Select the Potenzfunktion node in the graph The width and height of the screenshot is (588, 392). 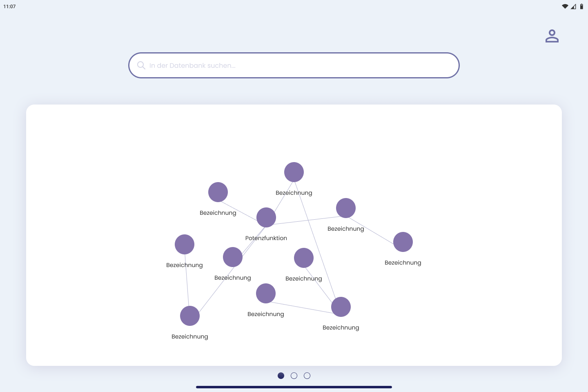266,217
